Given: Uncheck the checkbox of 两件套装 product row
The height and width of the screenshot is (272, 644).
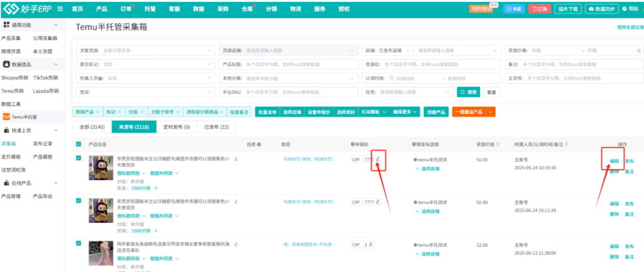Looking at the screenshot, I should coord(79,244).
